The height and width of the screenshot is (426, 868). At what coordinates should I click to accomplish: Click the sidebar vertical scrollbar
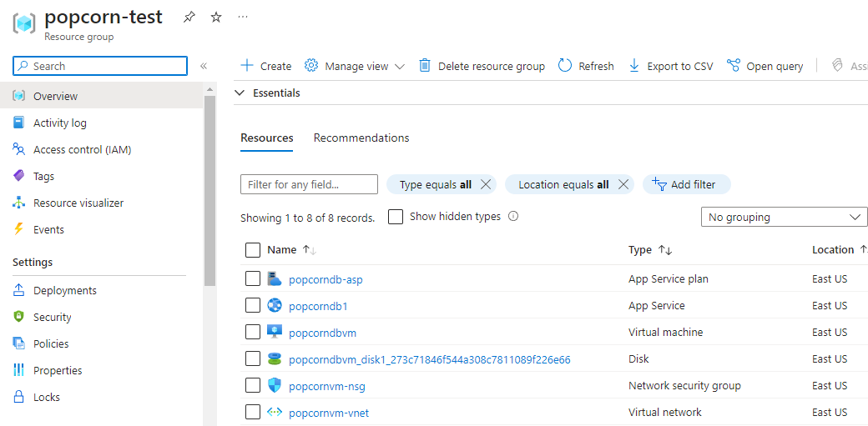click(209, 190)
